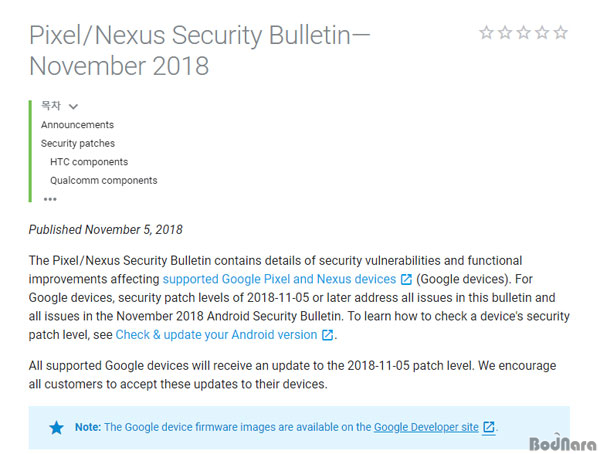Screen dimensions: 600x454
Task: Click external-link icon after supported devices link
Action: pyautogui.click(x=406, y=279)
